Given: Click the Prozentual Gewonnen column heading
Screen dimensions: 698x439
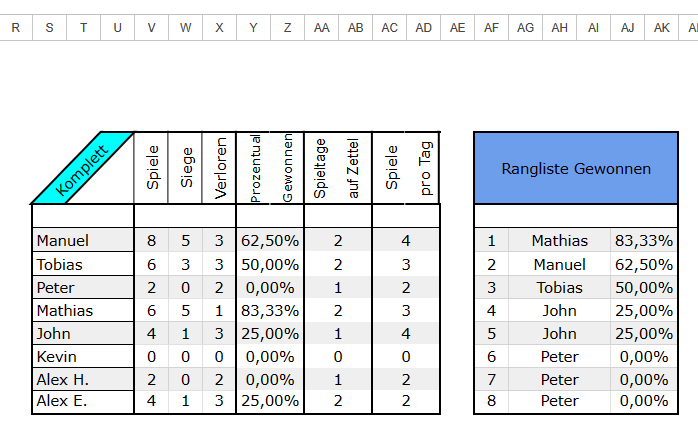Looking at the screenshot, I should click(270, 168).
